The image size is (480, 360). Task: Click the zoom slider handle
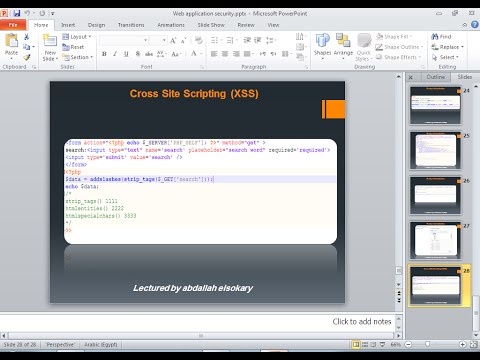point(428,344)
